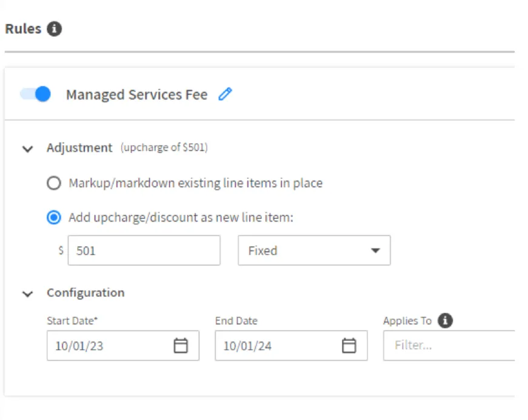Open the End Date calendar picker icon

point(349,345)
